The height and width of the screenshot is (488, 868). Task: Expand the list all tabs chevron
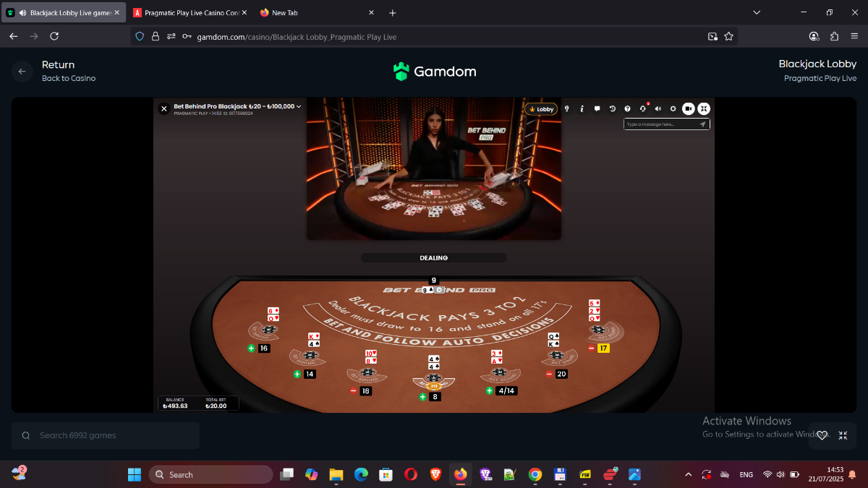(x=757, y=13)
